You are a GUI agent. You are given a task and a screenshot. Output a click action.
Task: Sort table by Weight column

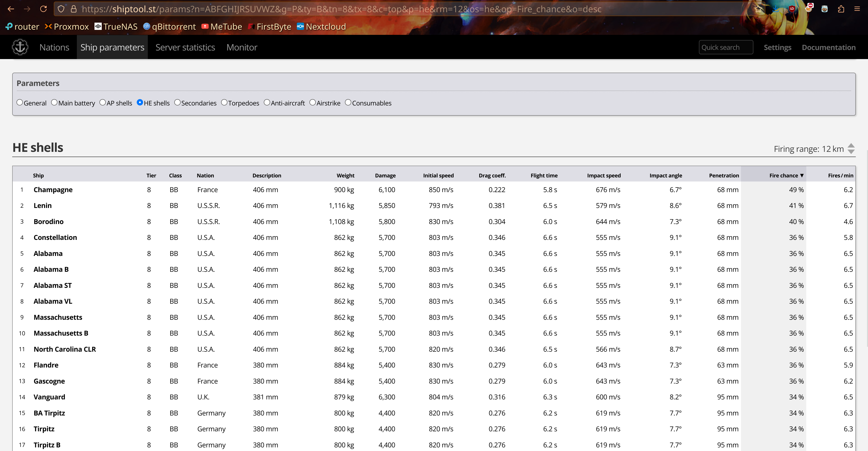345,175
